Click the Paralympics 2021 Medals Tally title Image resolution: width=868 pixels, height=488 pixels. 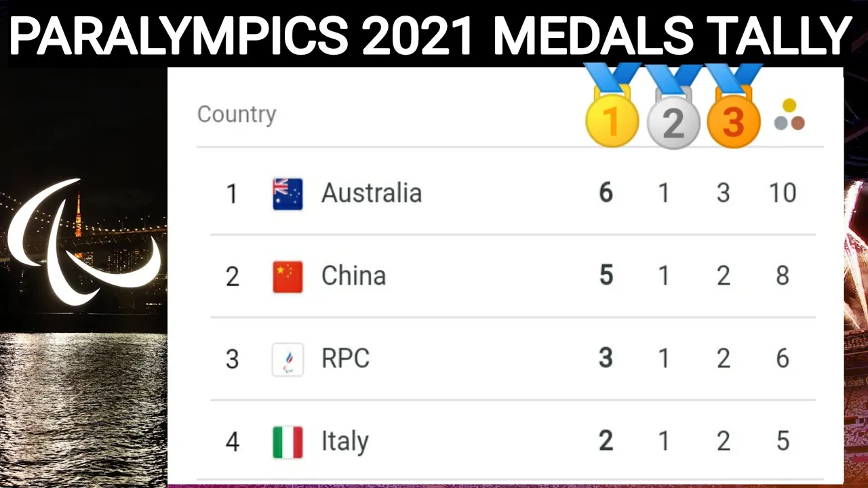click(x=431, y=37)
